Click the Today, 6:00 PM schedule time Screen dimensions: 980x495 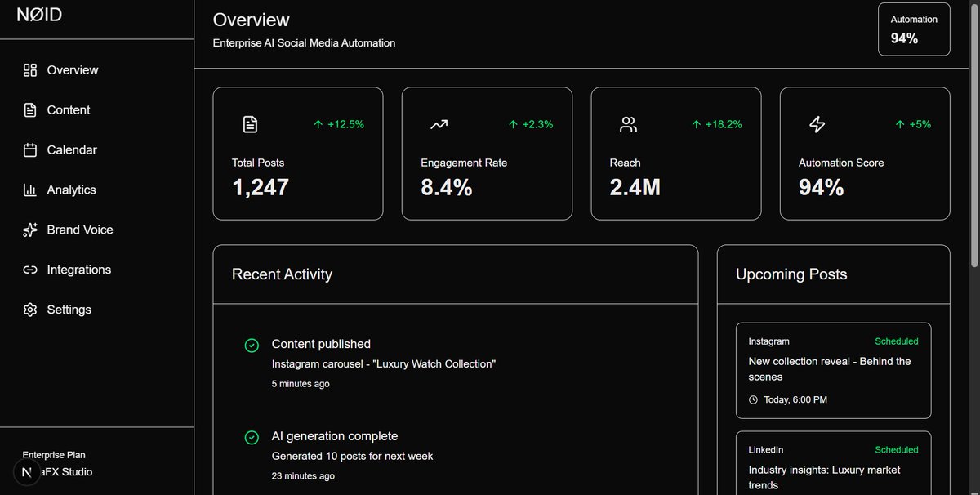[x=795, y=400]
